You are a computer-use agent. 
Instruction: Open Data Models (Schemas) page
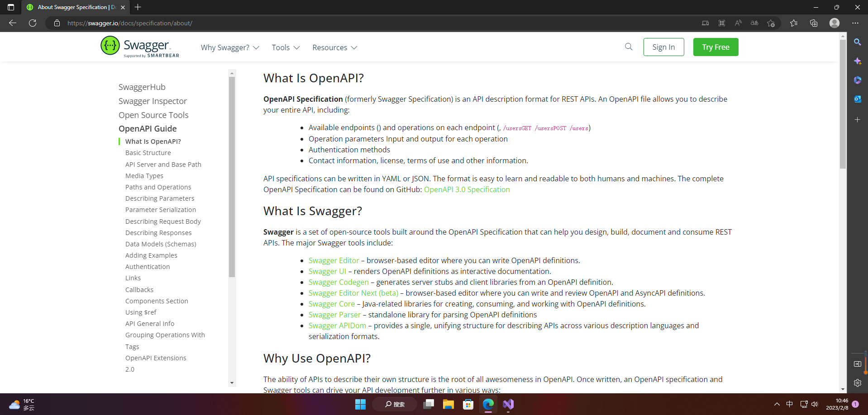pyautogui.click(x=161, y=244)
